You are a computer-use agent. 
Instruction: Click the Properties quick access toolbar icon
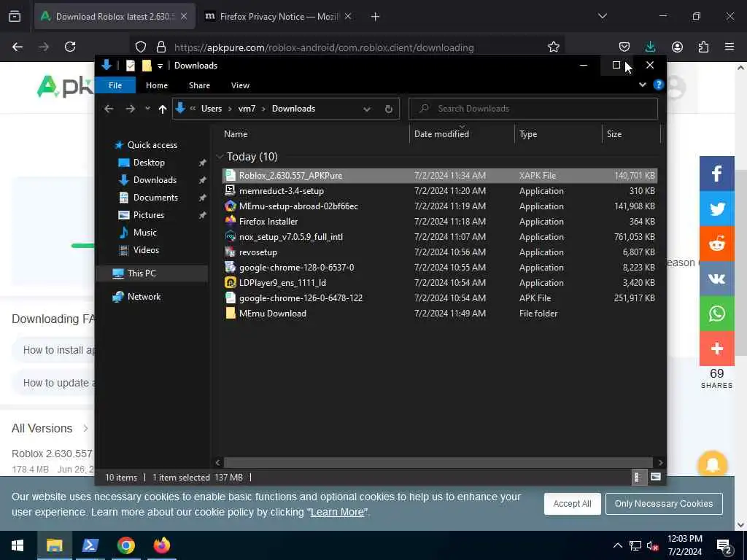click(130, 65)
